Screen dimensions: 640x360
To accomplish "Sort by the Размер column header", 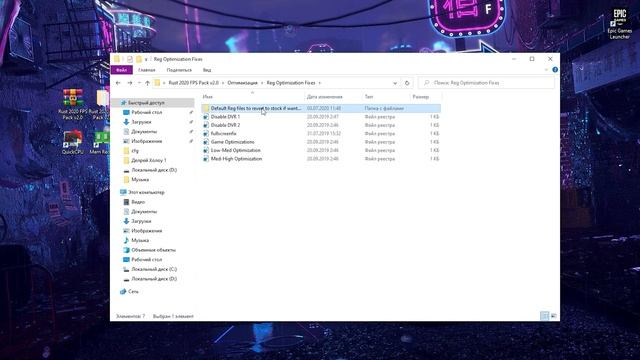I will (425, 97).
